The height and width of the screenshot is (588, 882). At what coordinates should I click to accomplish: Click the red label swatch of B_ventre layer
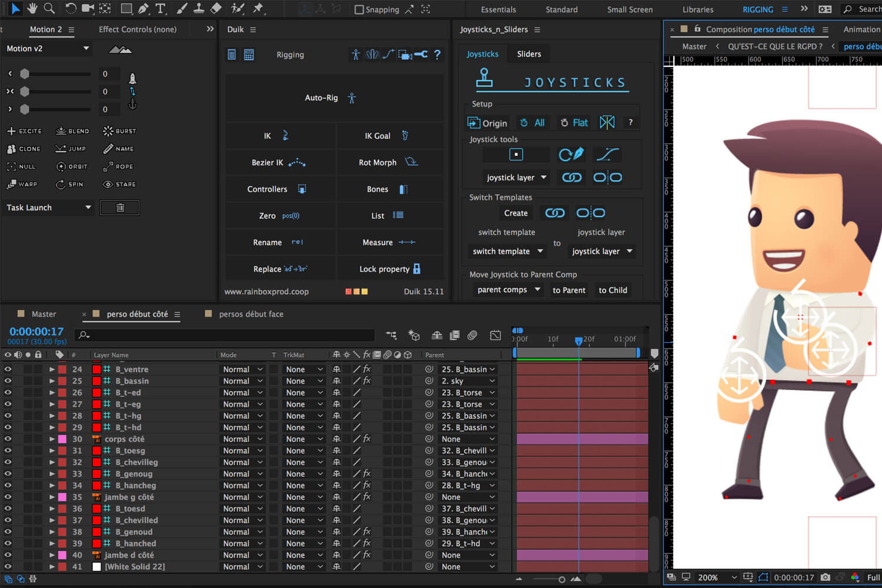click(62, 369)
